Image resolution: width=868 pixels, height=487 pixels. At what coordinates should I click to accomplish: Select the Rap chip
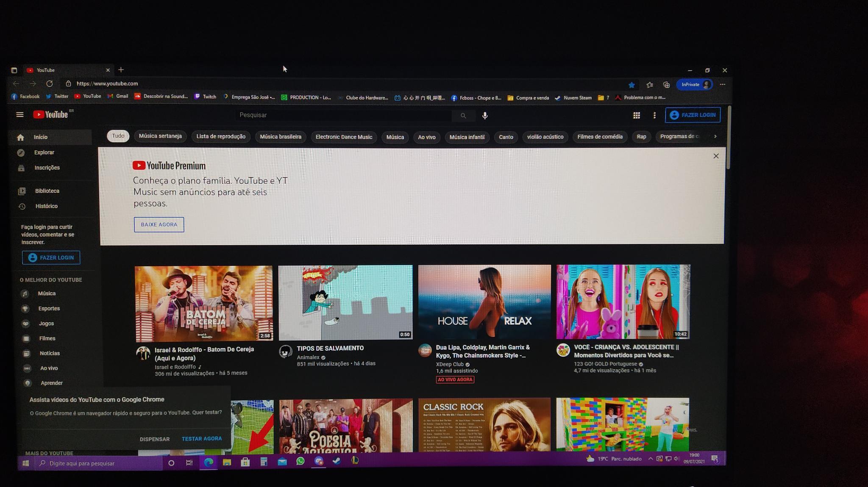[641, 137]
